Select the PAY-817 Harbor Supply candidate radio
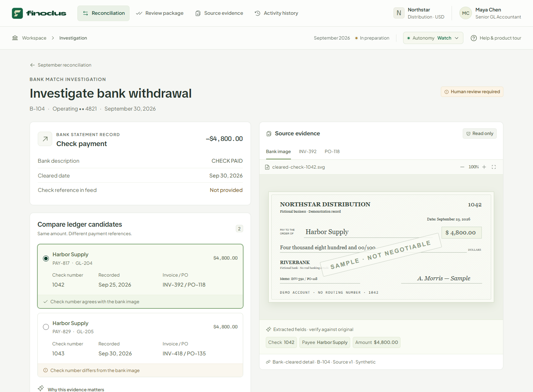The height and width of the screenshot is (392, 533). coord(46,258)
